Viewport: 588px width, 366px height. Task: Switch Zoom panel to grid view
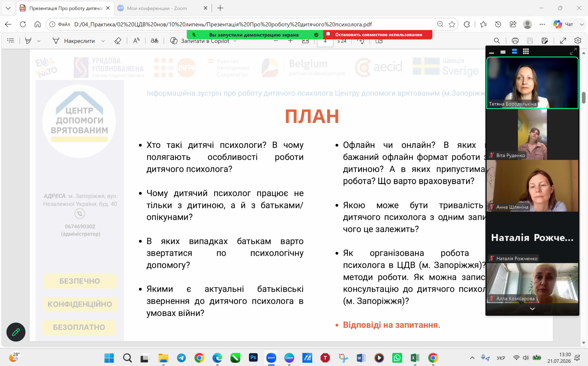(x=526, y=51)
